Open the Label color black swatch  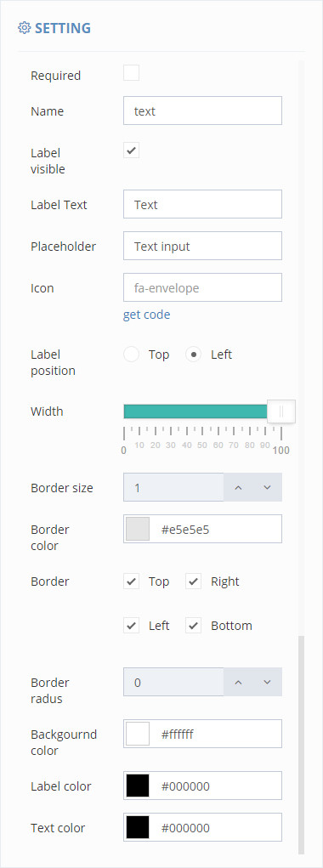pos(138,786)
